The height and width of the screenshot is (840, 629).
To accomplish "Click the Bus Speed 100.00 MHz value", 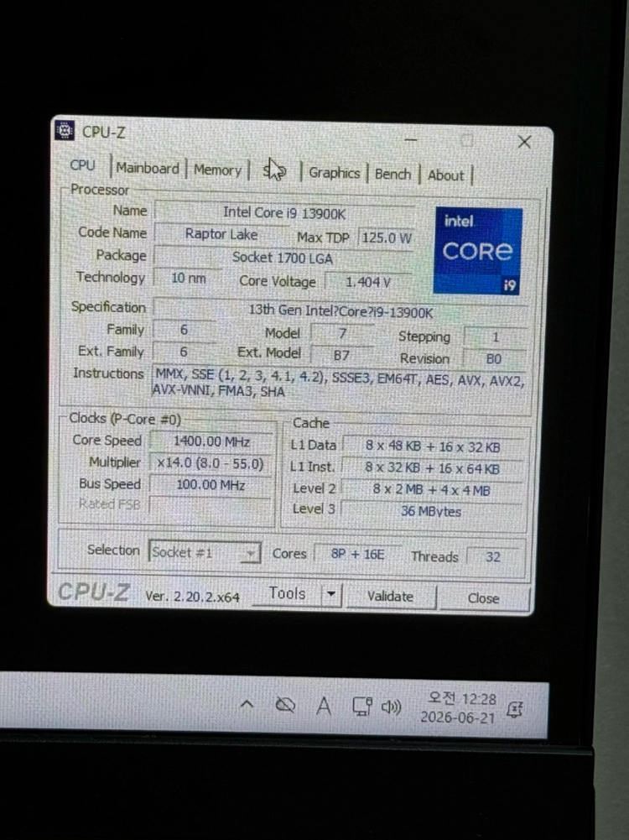I will coord(211,485).
